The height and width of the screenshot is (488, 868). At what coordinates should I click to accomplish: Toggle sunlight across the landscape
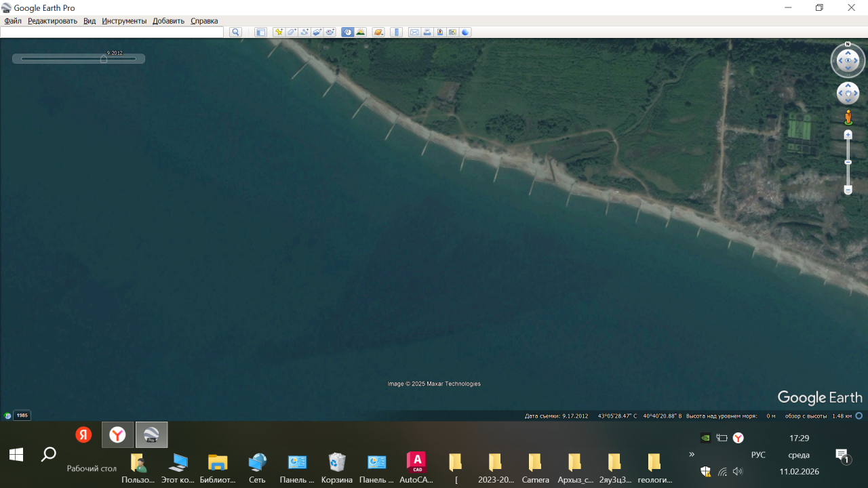click(x=360, y=33)
